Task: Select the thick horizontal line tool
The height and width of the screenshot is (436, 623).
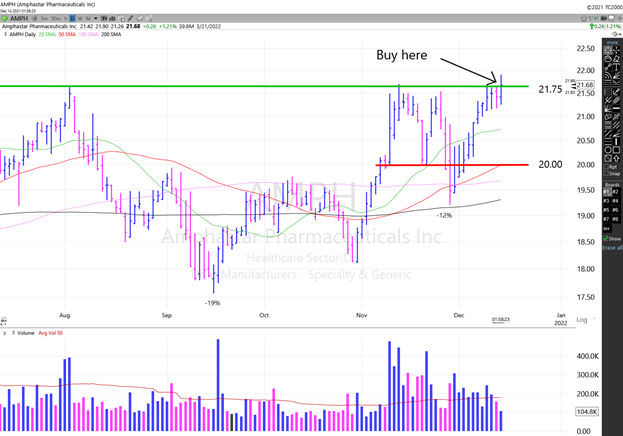Action: (616, 108)
